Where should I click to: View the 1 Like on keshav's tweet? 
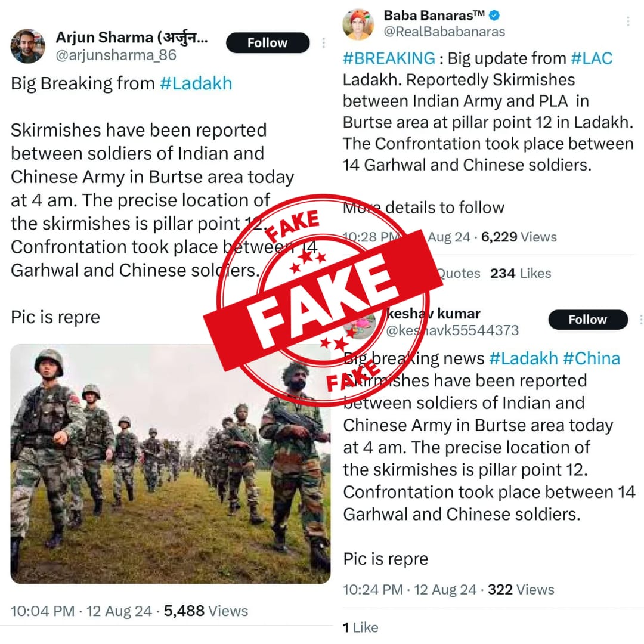(361, 627)
